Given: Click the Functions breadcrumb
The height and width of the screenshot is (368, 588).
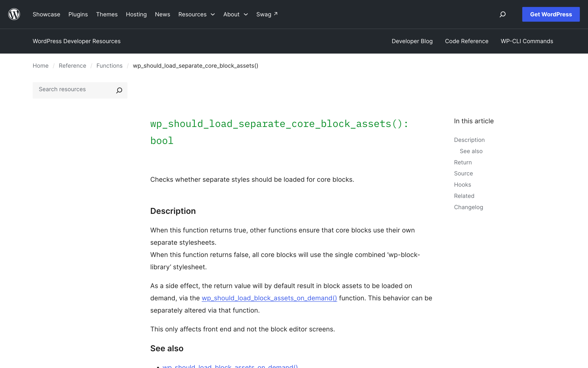Looking at the screenshot, I should 109,66.
